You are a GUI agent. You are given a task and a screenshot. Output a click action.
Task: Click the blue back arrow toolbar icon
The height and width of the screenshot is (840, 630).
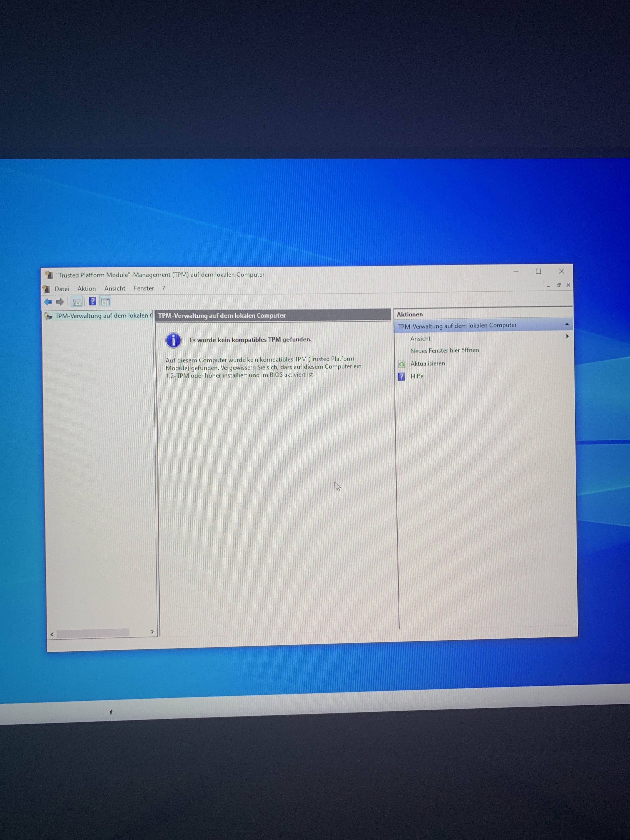[48, 302]
